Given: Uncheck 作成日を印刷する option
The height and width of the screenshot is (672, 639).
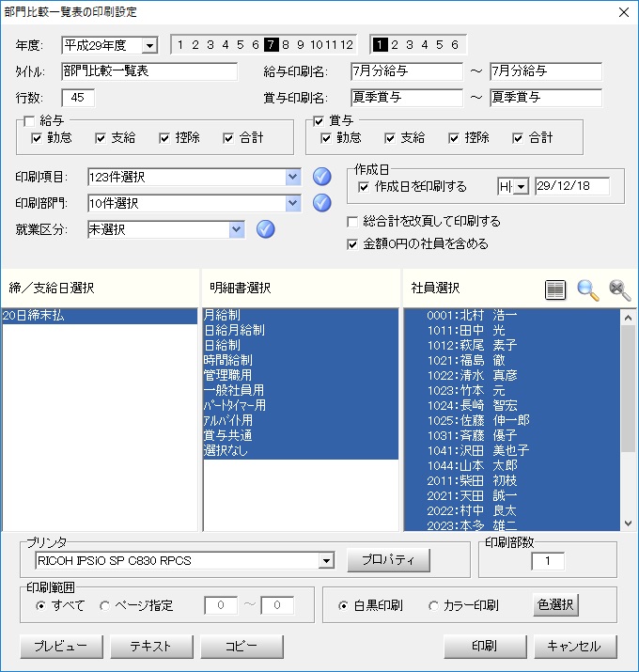Looking at the screenshot, I should coord(364,187).
